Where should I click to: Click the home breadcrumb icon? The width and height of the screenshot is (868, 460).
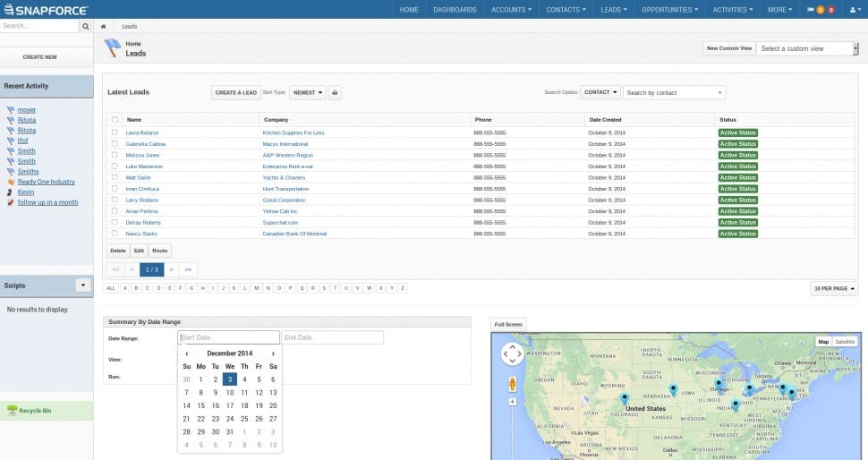103,27
